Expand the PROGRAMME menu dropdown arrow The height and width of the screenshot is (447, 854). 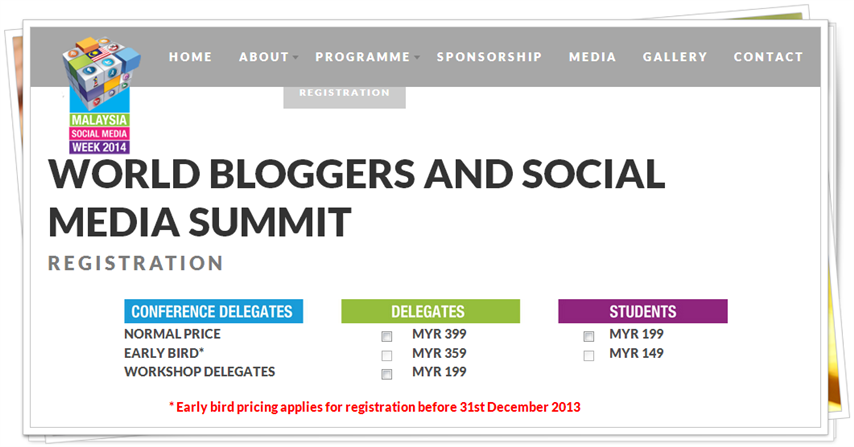pyautogui.click(x=417, y=57)
